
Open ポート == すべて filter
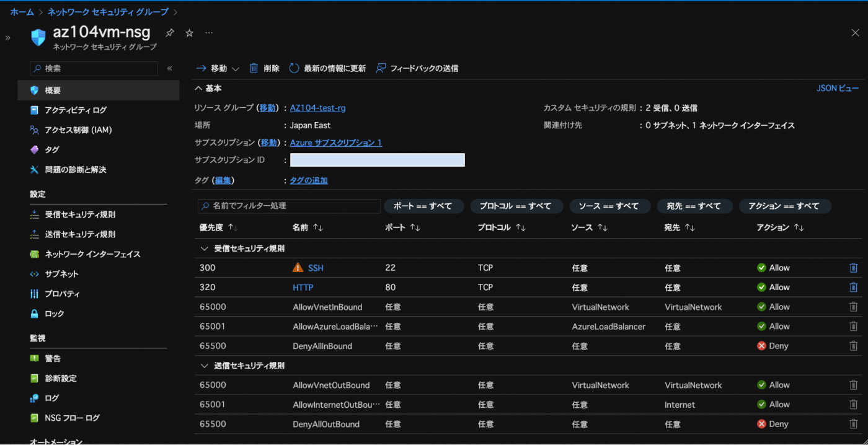[x=423, y=206]
